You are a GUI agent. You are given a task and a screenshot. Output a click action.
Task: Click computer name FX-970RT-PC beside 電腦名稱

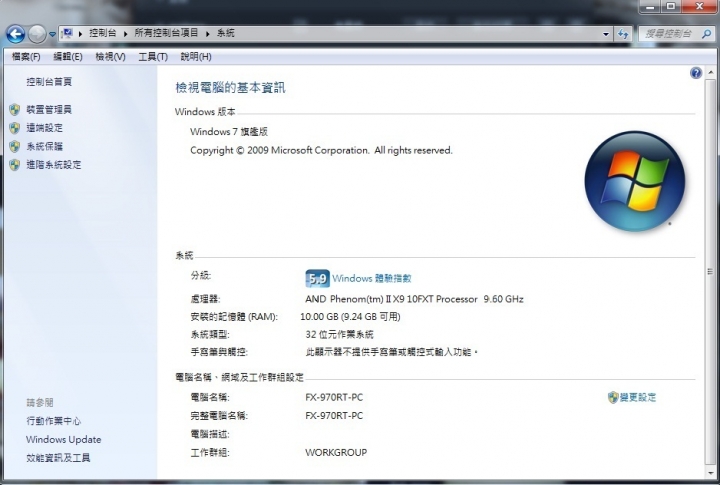tap(334, 397)
